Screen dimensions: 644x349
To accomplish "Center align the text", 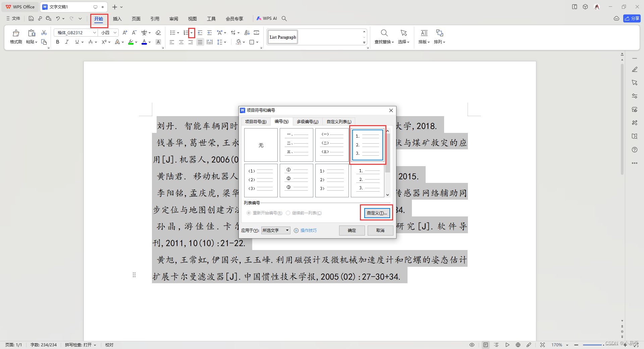I will pyautogui.click(x=181, y=42).
